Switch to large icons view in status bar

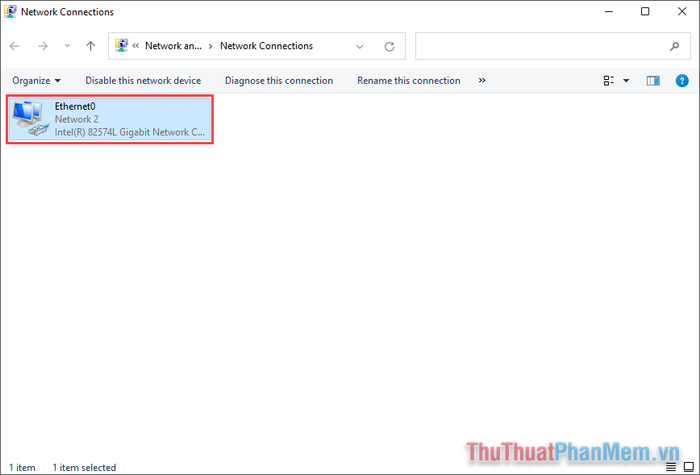689,467
